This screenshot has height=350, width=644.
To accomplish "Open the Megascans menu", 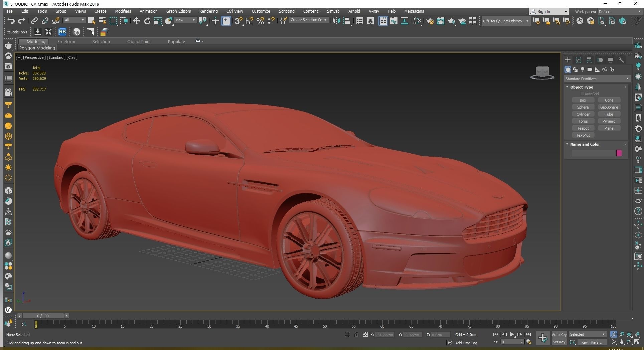I will click(x=414, y=11).
